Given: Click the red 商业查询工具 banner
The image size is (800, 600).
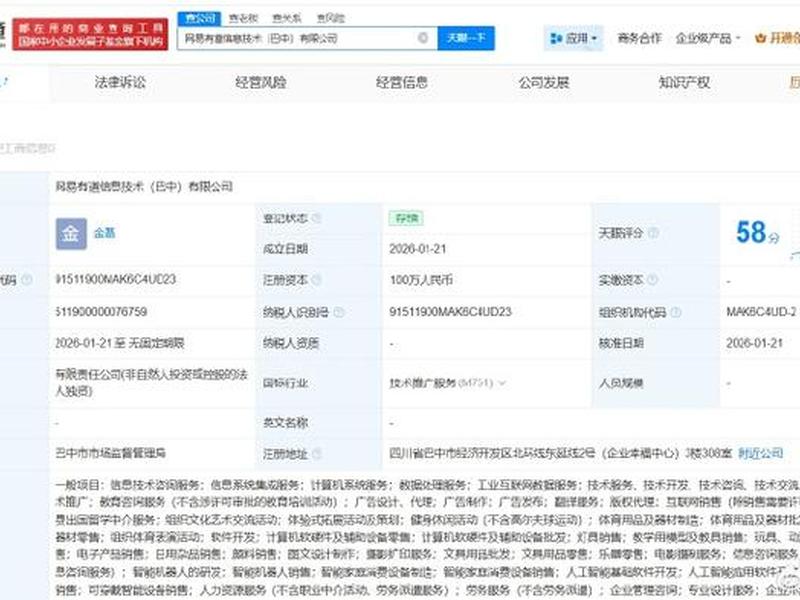Looking at the screenshot, I should coord(90,35).
